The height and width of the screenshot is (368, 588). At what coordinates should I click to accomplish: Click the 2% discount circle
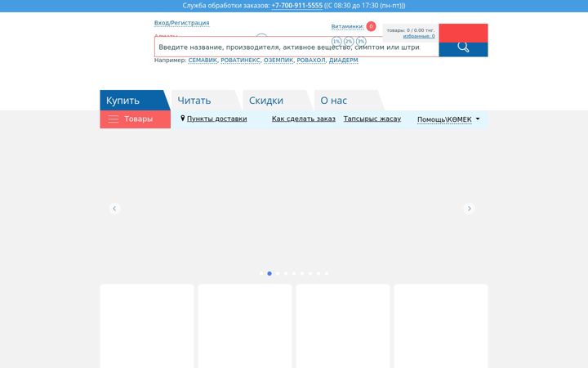[349, 42]
